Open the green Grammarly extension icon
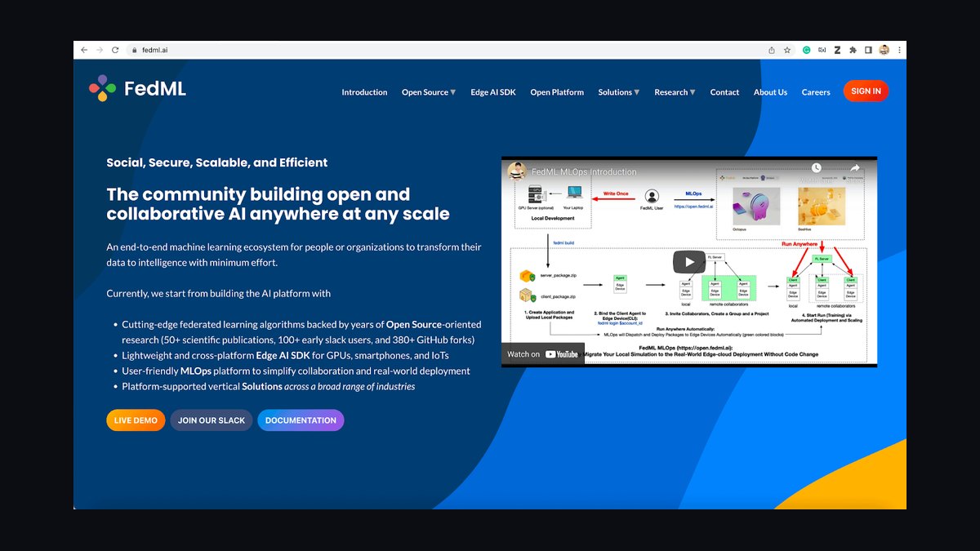 [806, 50]
